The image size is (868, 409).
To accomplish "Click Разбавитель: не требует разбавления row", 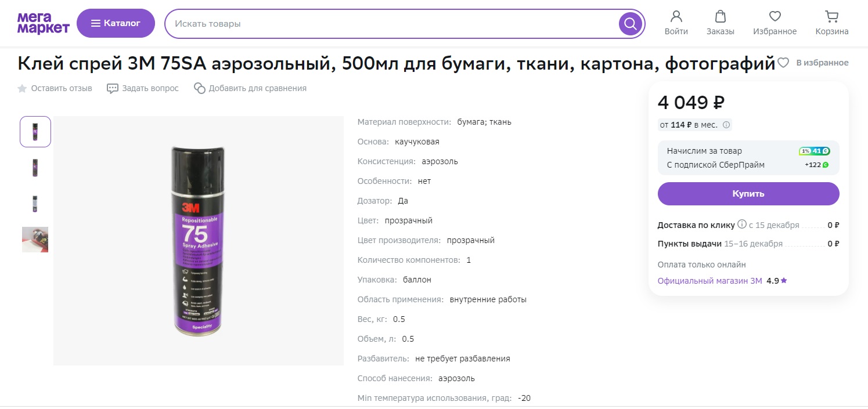I will 434,359.
